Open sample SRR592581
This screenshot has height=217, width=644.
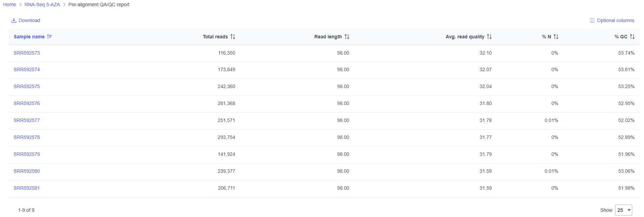pos(27,188)
